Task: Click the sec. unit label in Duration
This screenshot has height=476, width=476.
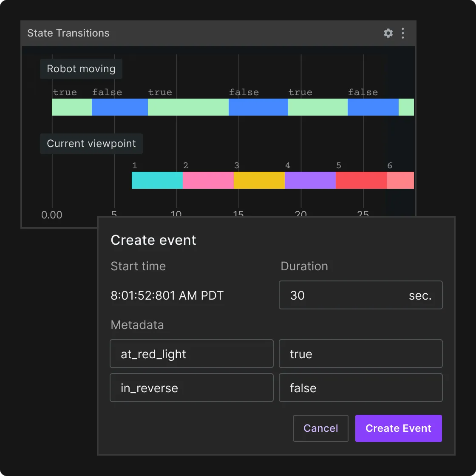Action: point(420,295)
